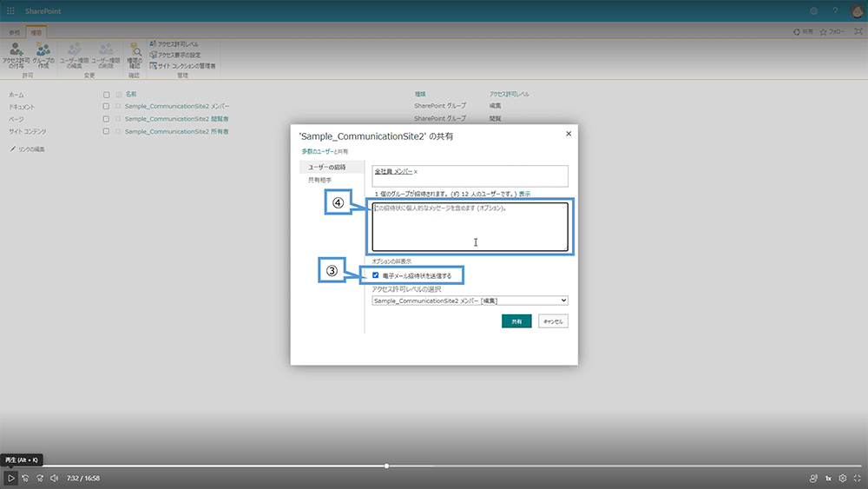Collapse options via オプションの非表示

391,261
